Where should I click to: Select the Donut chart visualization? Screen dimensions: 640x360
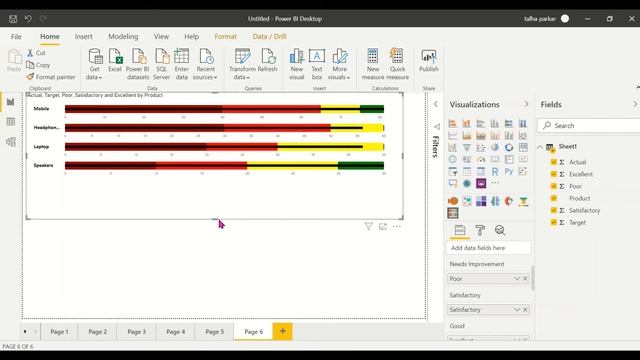point(509,147)
